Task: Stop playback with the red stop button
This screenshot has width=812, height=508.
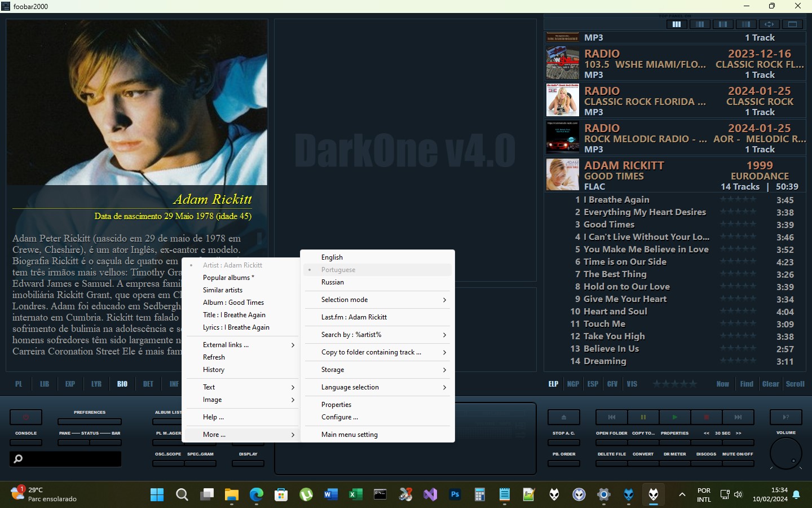Action: click(706, 417)
